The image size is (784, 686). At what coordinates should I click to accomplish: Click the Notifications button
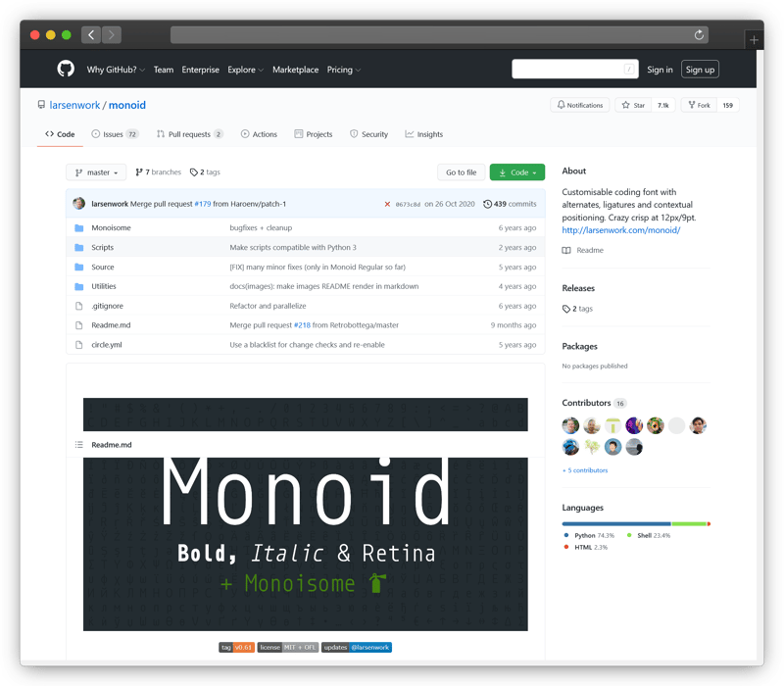[x=580, y=105]
